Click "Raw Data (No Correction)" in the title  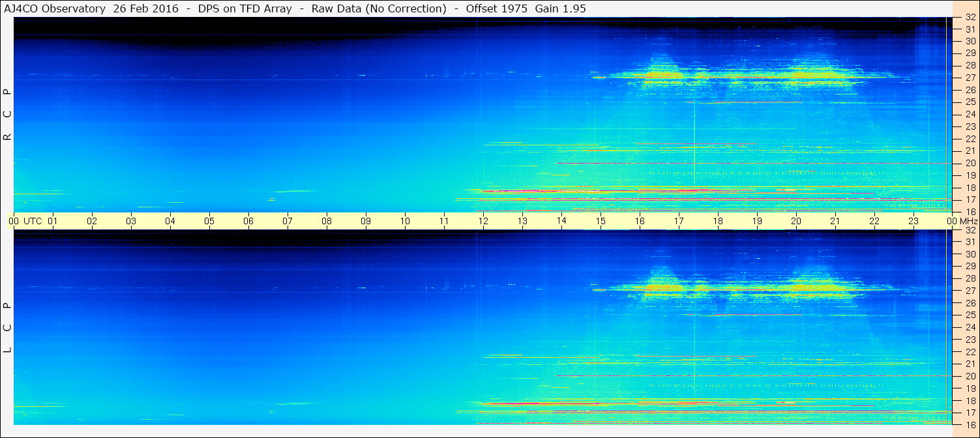click(x=379, y=8)
